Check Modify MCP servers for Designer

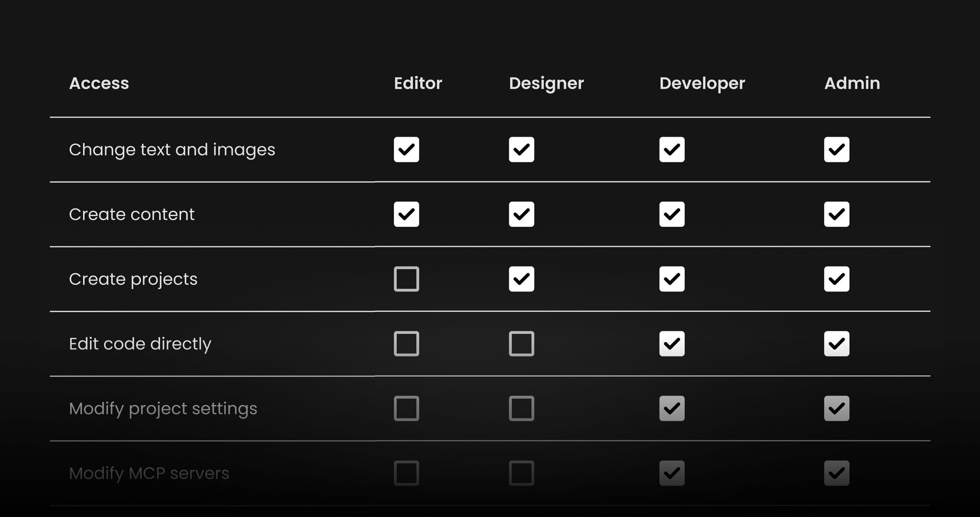(x=521, y=473)
